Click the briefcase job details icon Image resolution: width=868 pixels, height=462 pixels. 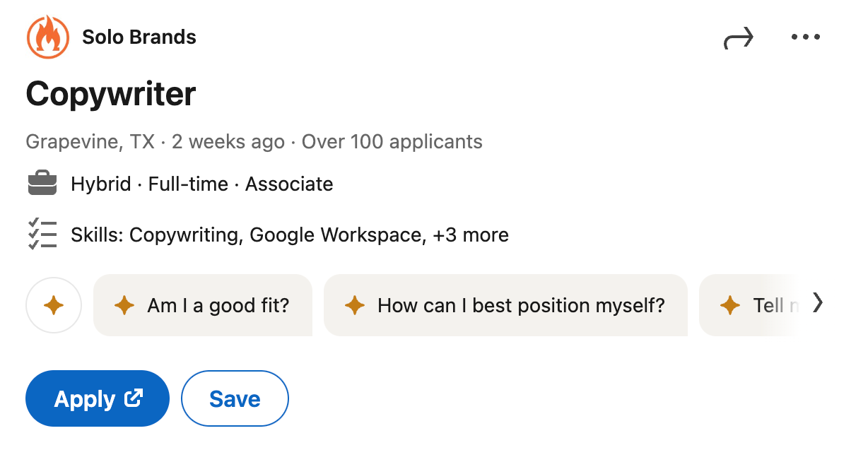point(42,182)
